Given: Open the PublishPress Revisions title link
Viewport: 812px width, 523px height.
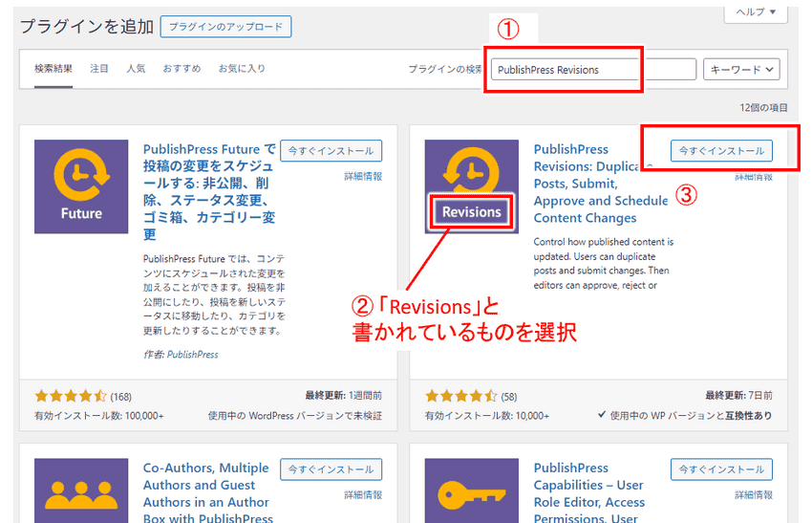Looking at the screenshot, I should (601, 184).
